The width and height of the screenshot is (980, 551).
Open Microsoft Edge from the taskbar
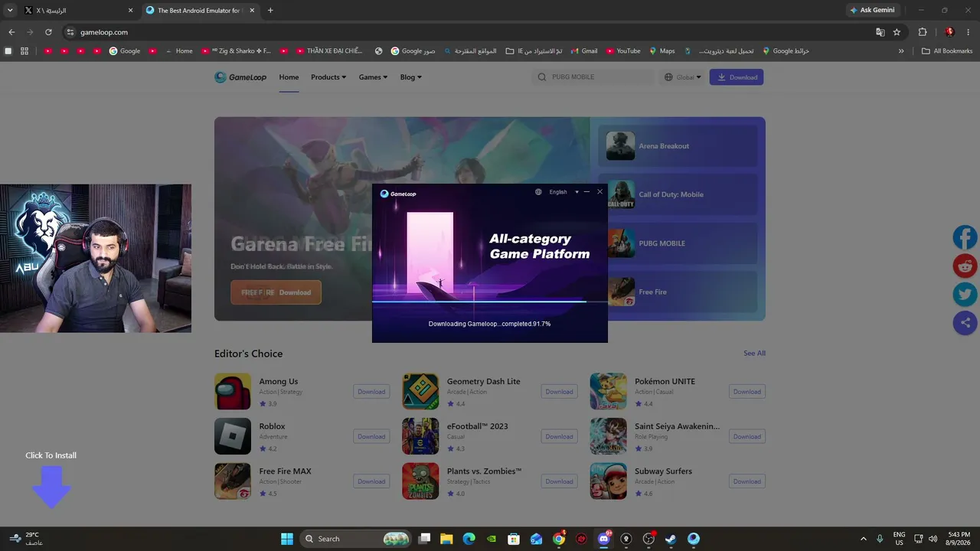click(469, 539)
